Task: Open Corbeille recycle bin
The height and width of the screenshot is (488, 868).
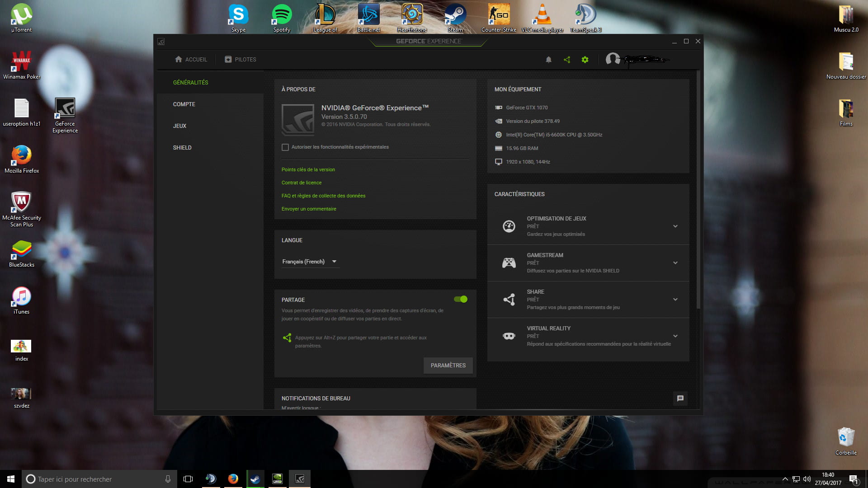Action: [846, 441]
